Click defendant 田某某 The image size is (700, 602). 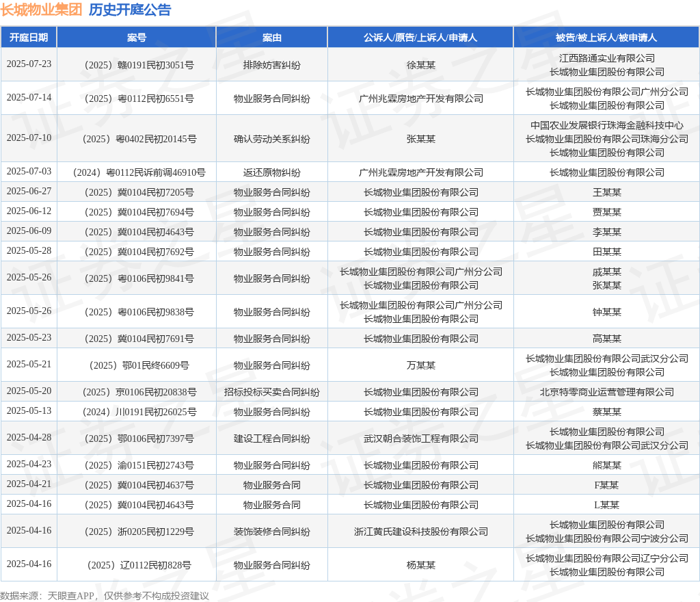(x=607, y=252)
